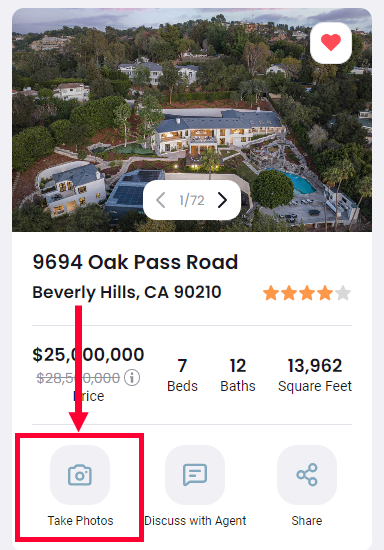The height and width of the screenshot is (550, 384).
Task: Unfavorite the listing with the heart icon
Action: [x=331, y=43]
